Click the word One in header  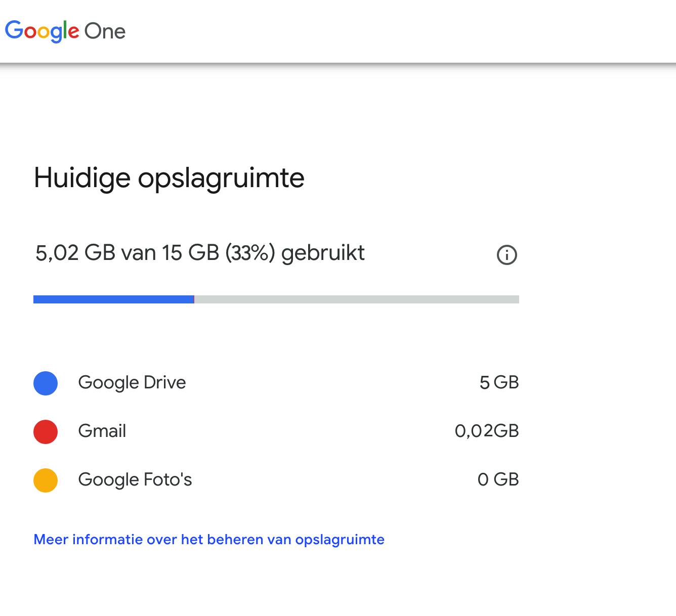pyautogui.click(x=105, y=31)
